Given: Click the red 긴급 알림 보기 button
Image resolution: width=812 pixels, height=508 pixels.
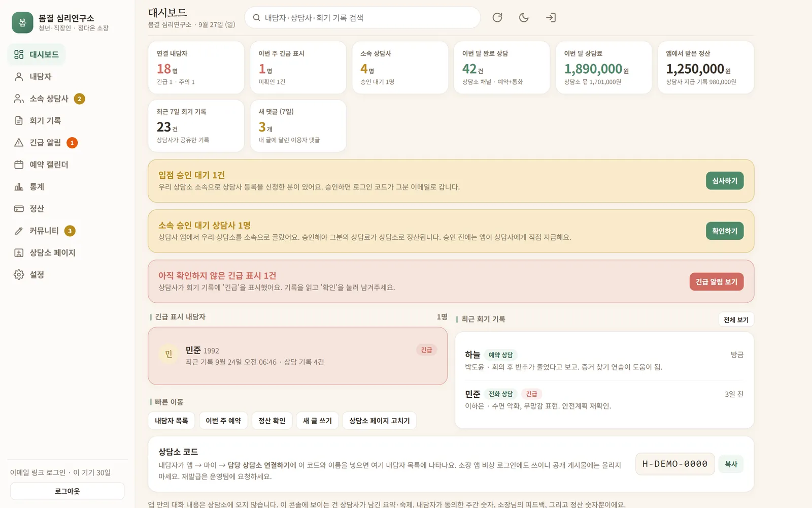Looking at the screenshot, I should [717, 282].
